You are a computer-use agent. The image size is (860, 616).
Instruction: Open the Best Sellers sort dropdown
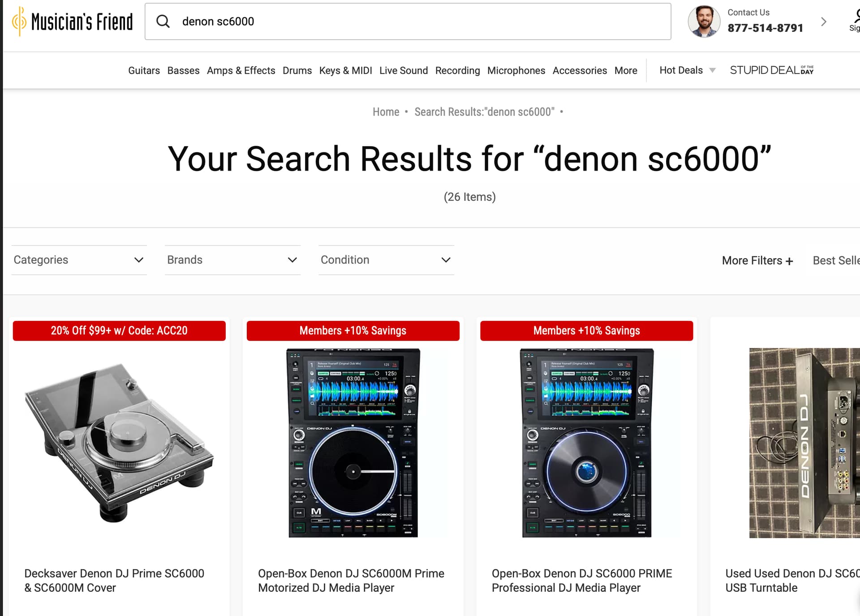tap(836, 260)
